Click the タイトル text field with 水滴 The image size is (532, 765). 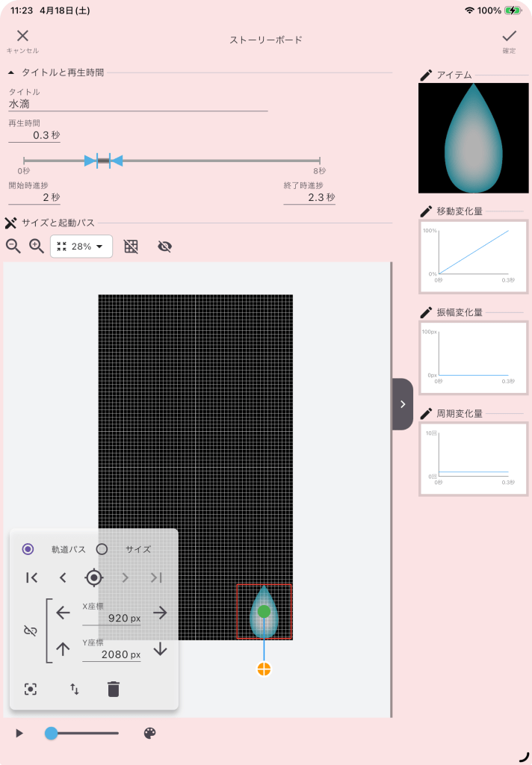coord(137,105)
